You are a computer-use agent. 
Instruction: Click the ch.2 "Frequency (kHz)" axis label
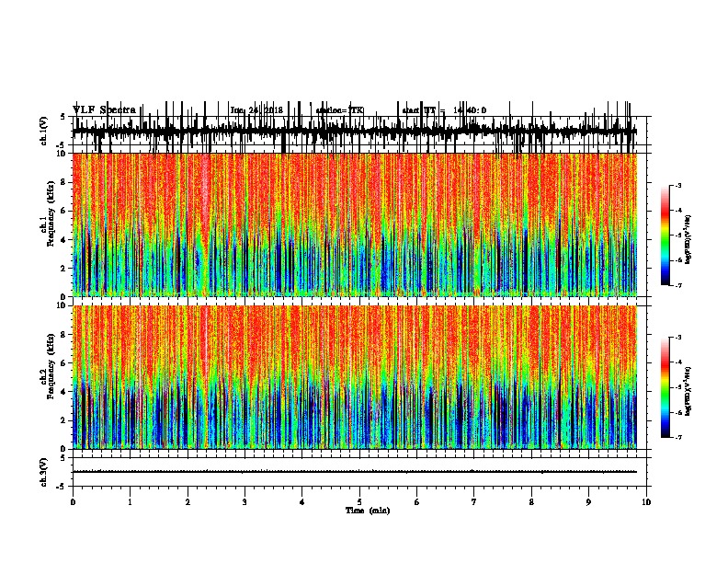click(x=51, y=366)
